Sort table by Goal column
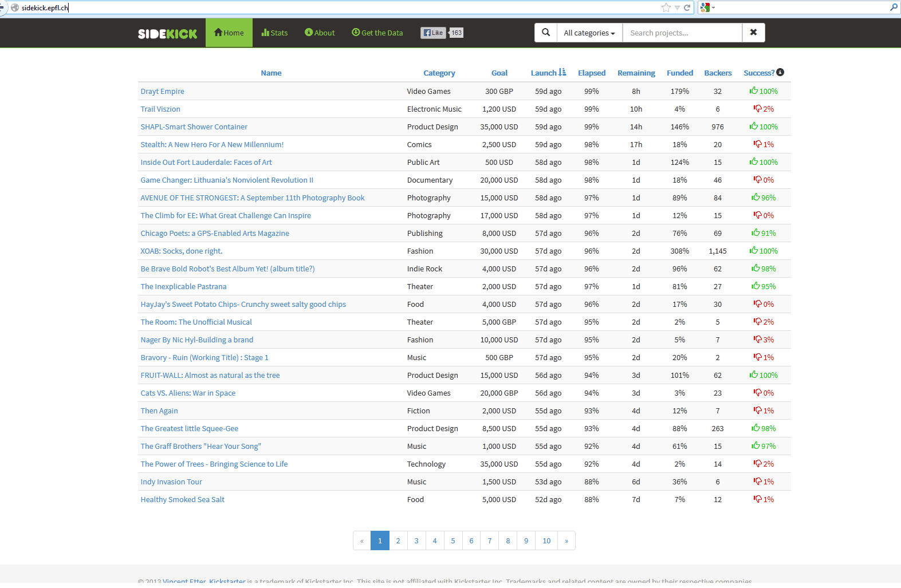The width and height of the screenshot is (901, 588). [x=499, y=73]
